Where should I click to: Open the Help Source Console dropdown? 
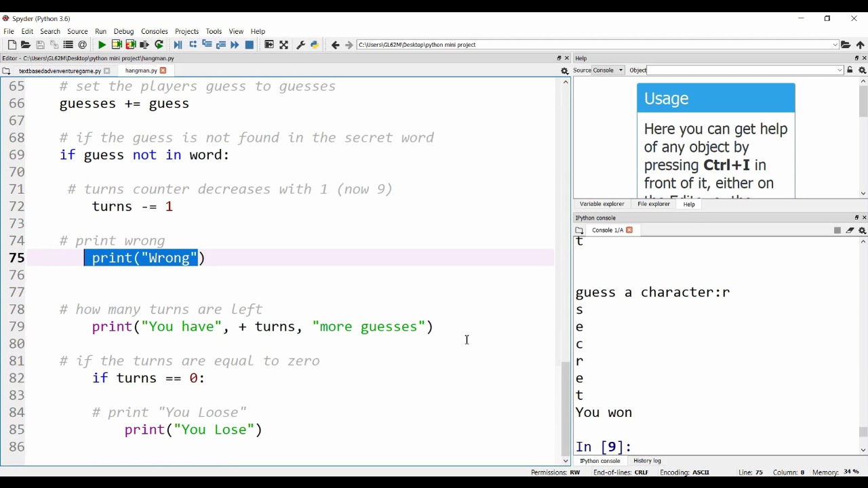[608, 70]
